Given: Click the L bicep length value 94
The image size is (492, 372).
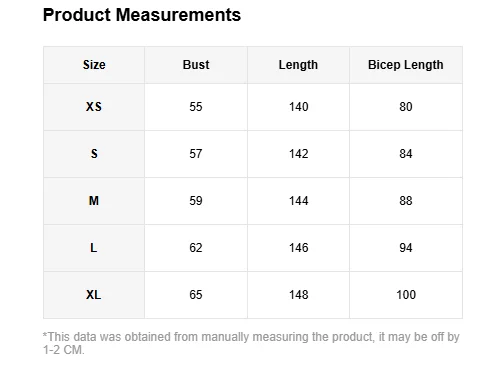Looking at the screenshot, I should pyautogui.click(x=406, y=248).
